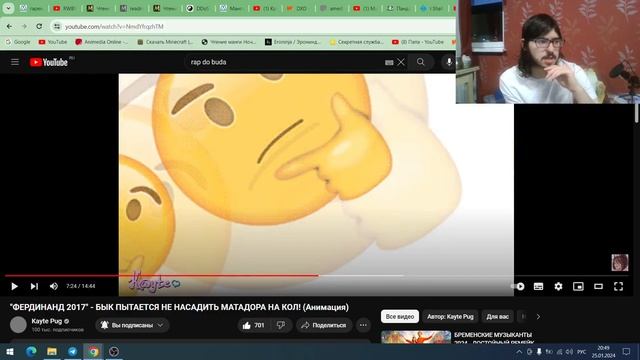
Task: Show more chips with the right chevron
Action: [538, 317]
